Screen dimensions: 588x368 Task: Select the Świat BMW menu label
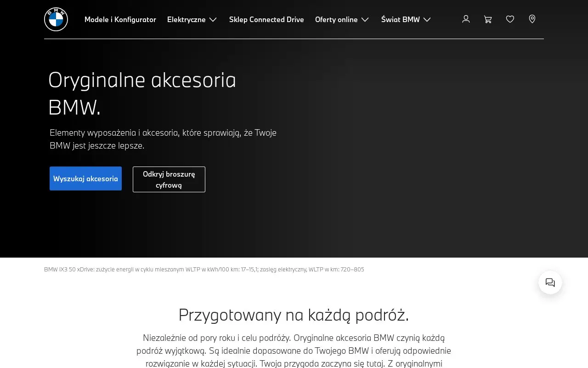(x=401, y=19)
